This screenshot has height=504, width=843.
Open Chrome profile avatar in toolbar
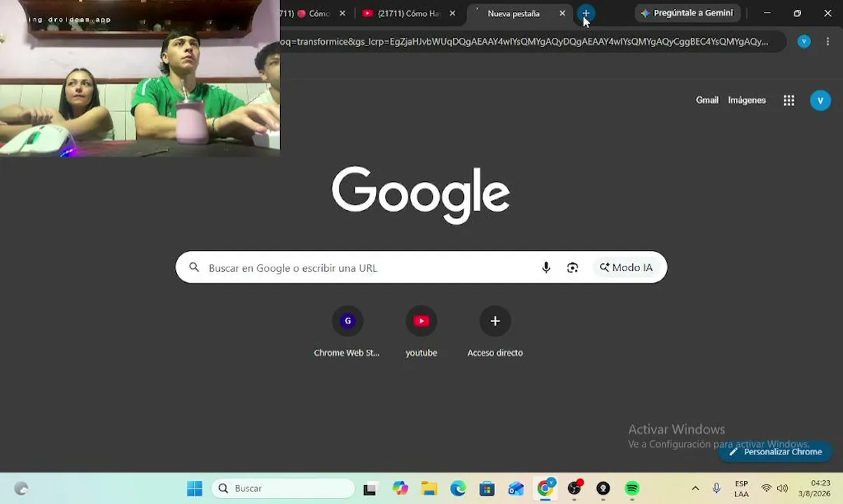tap(804, 41)
